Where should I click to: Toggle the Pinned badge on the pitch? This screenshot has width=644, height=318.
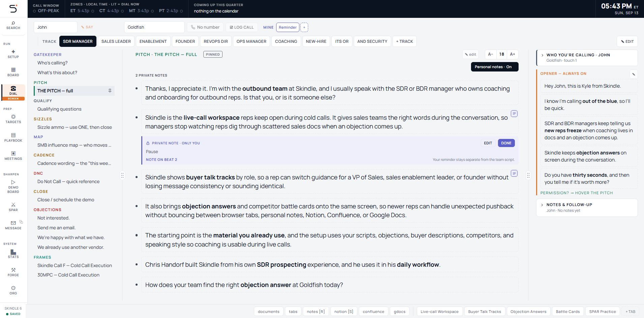point(213,54)
